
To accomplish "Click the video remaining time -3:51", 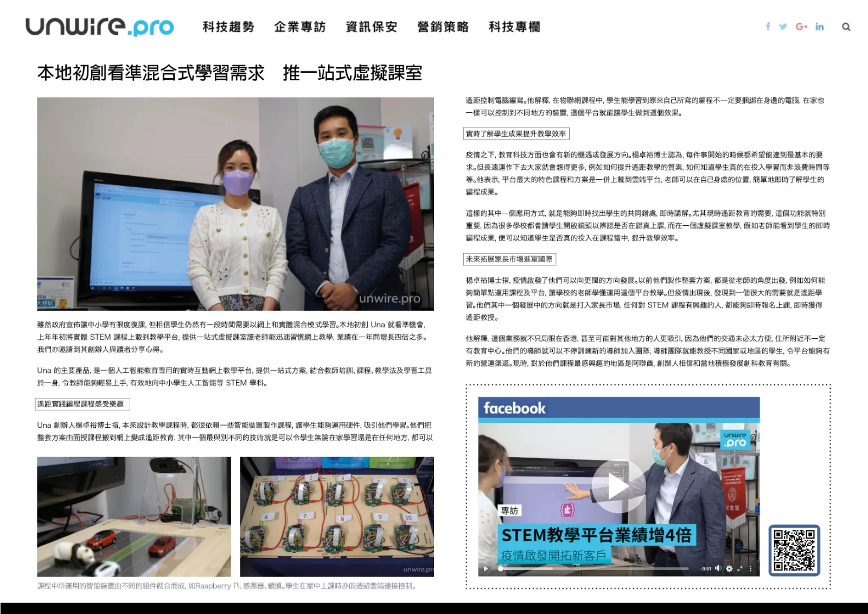I will click(705, 568).
